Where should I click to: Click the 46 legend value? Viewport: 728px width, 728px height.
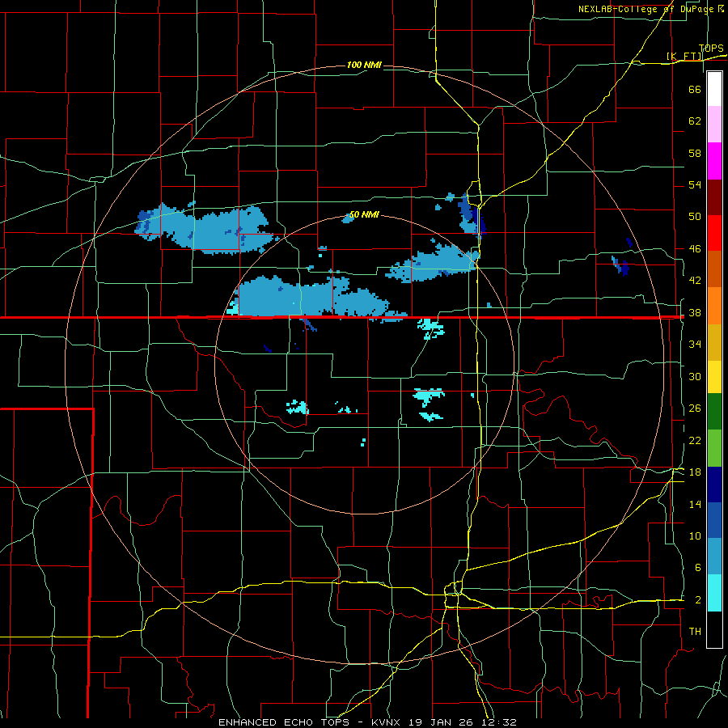pyautogui.click(x=695, y=248)
